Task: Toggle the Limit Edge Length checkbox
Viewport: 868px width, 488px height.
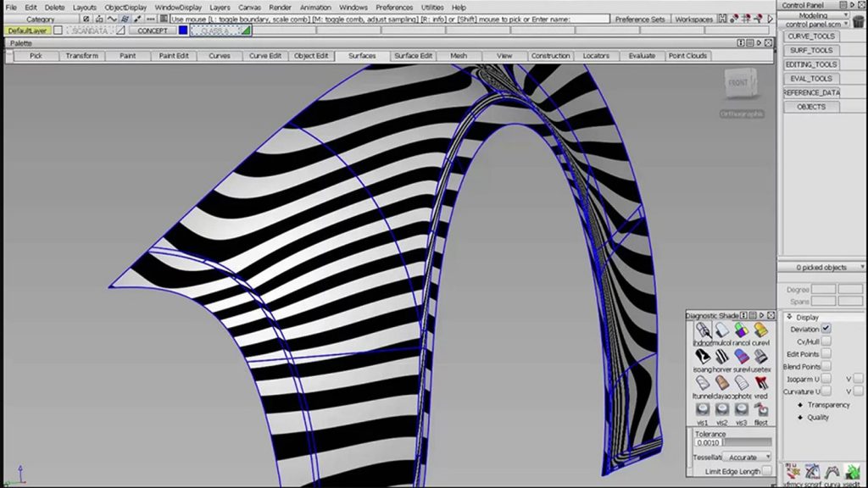Action: pyautogui.click(x=766, y=471)
